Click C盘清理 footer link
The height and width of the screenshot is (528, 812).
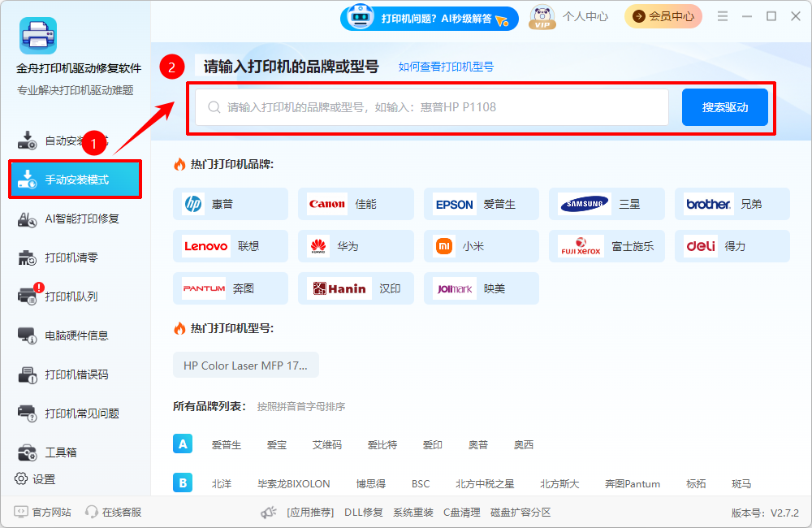461,513
